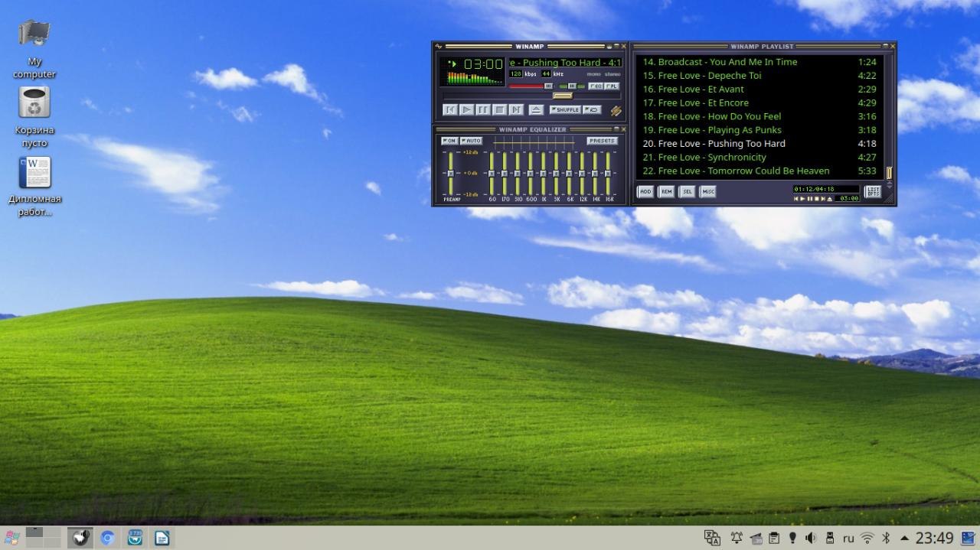The image size is (980, 550).
Task: Select track 21 Synchronicity
Action: coord(759,158)
